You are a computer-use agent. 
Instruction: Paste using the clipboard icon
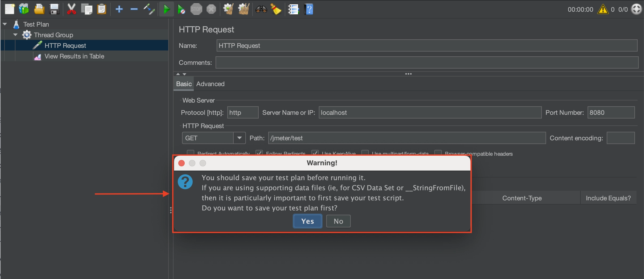pos(102,9)
